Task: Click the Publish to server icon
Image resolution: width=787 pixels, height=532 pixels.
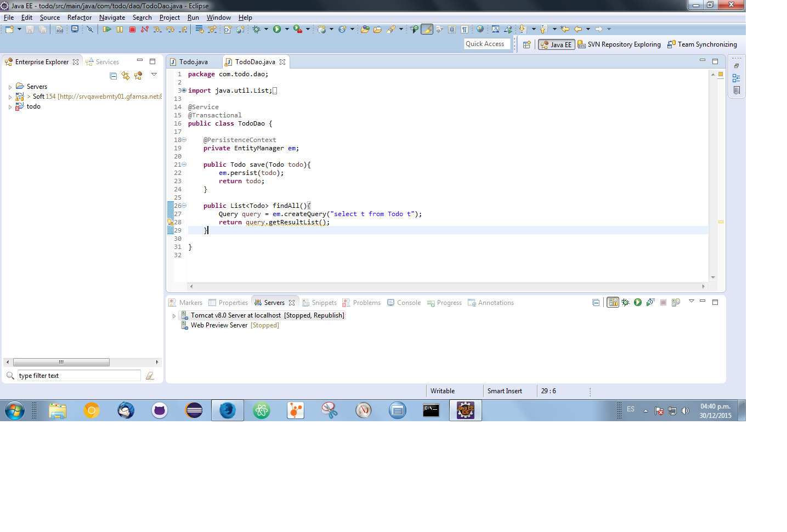Action: 676,302
